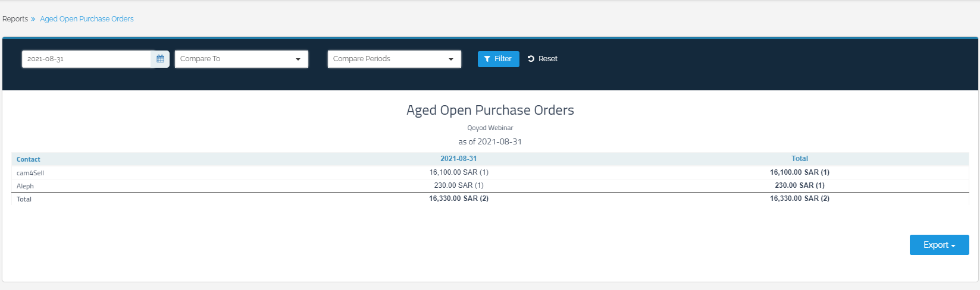Viewport: 980px width, 290px height.
Task: Expand the Compare To dropdown
Action: coord(241,59)
